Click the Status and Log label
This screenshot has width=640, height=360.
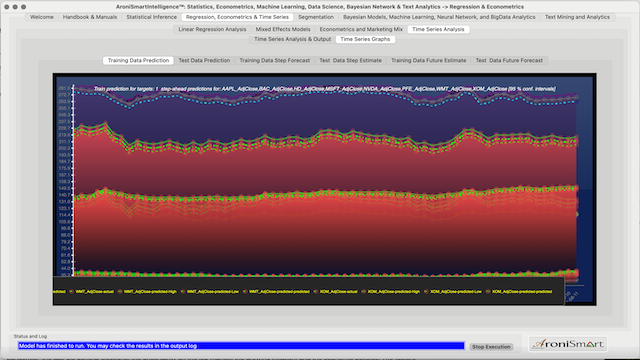pos(30,336)
